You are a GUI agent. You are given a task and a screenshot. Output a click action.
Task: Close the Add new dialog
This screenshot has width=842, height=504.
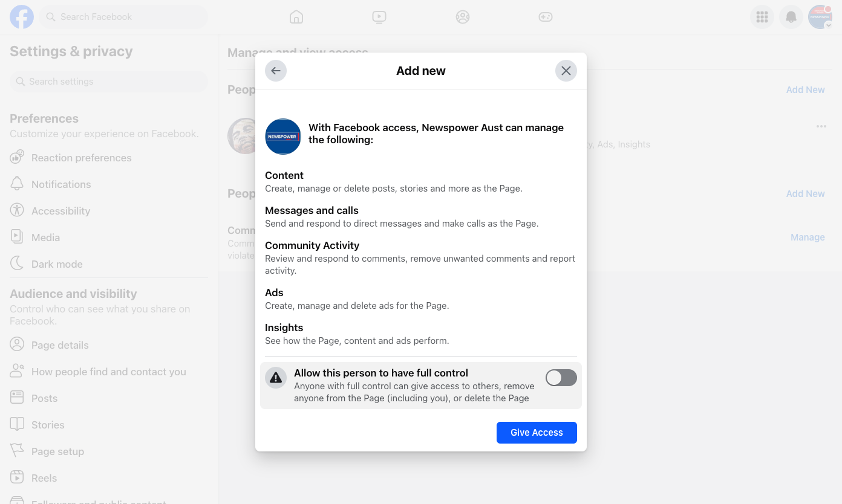(566, 71)
